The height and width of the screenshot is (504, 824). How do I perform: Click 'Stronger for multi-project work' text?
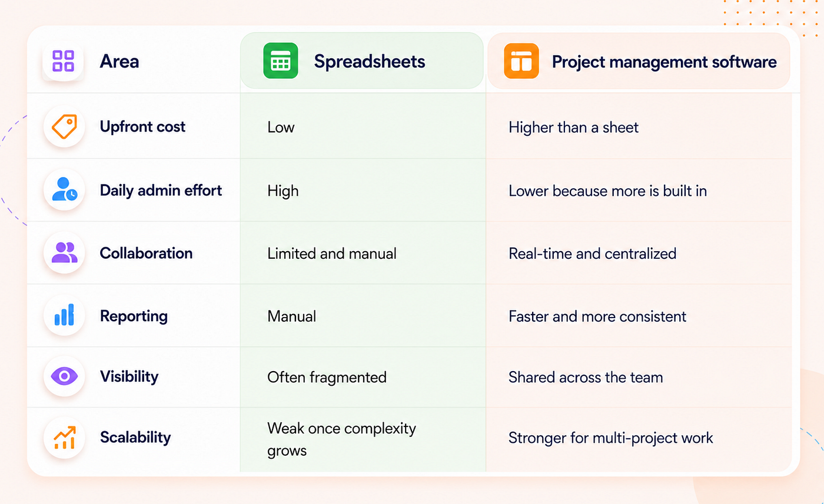click(610, 438)
